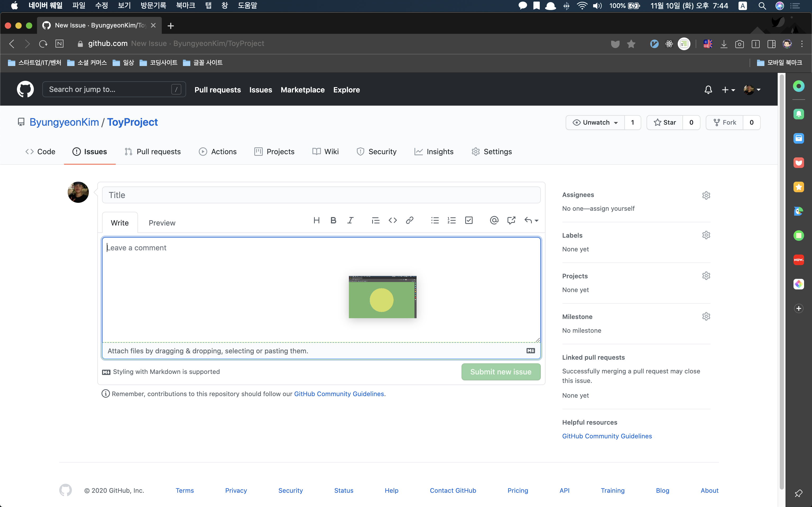Viewport: 812px width, 507px height.
Task: Click Submit new issue button
Action: (501, 372)
